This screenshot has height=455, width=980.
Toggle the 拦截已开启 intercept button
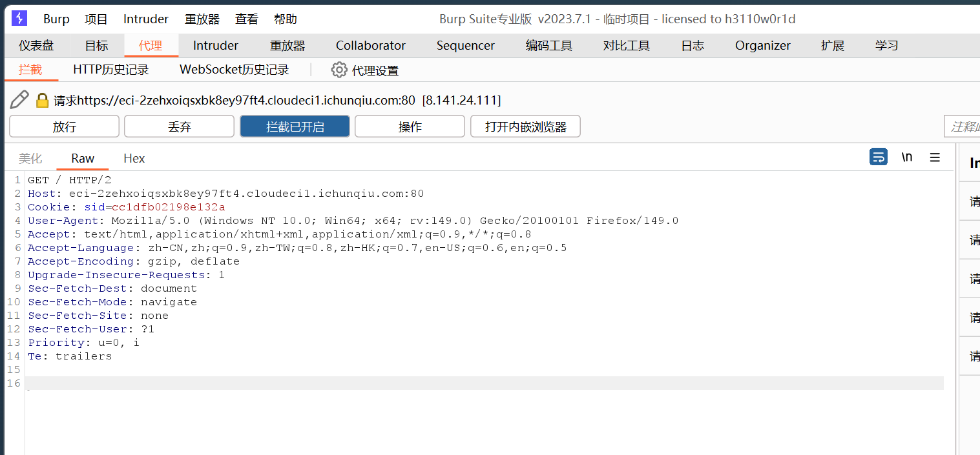(x=295, y=126)
